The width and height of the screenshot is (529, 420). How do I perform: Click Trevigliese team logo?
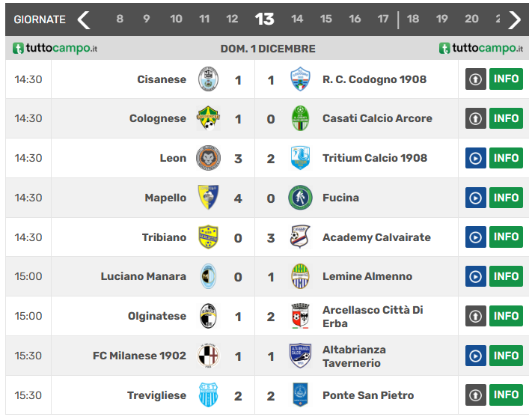[x=208, y=395]
